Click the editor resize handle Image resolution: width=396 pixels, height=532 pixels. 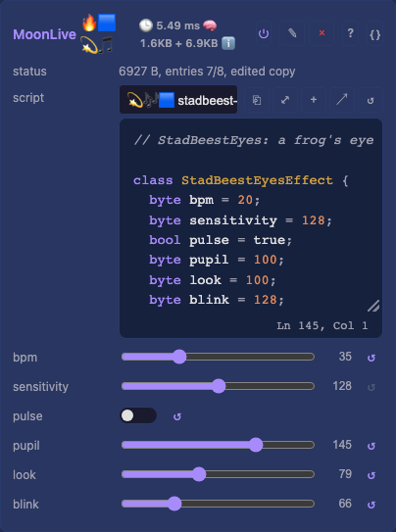tap(373, 306)
